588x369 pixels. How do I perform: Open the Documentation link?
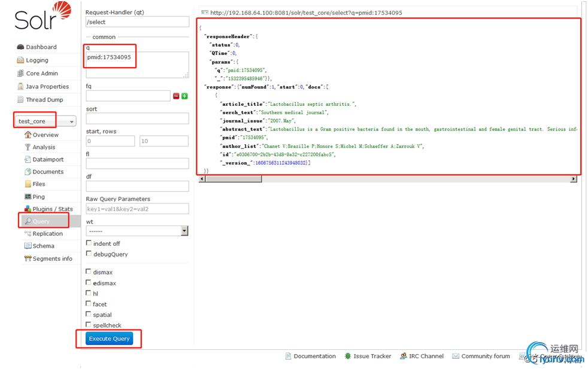point(314,356)
